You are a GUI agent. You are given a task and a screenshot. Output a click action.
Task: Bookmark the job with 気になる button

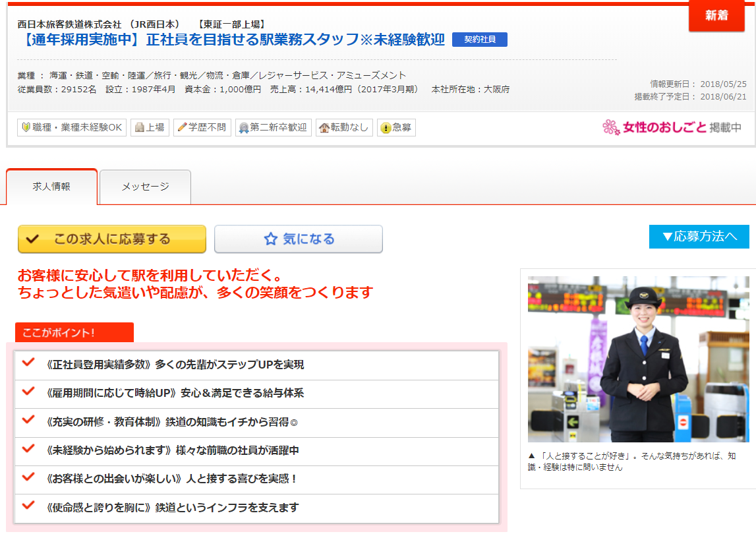(x=299, y=239)
